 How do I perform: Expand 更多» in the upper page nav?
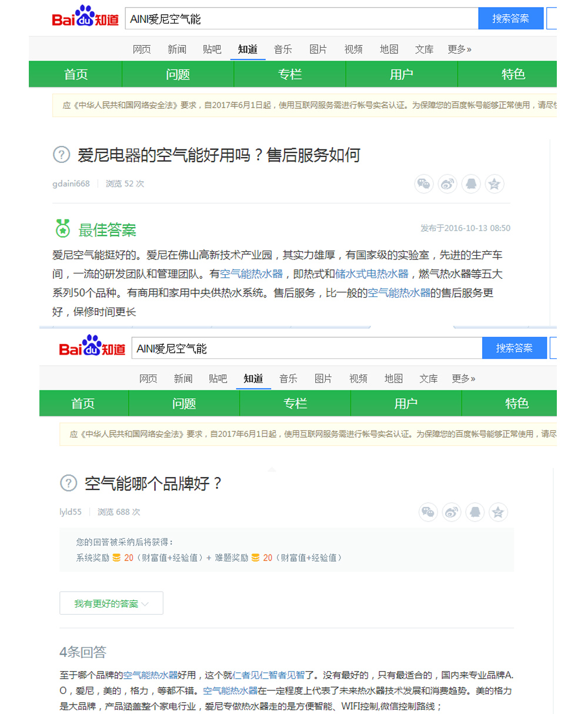(459, 49)
